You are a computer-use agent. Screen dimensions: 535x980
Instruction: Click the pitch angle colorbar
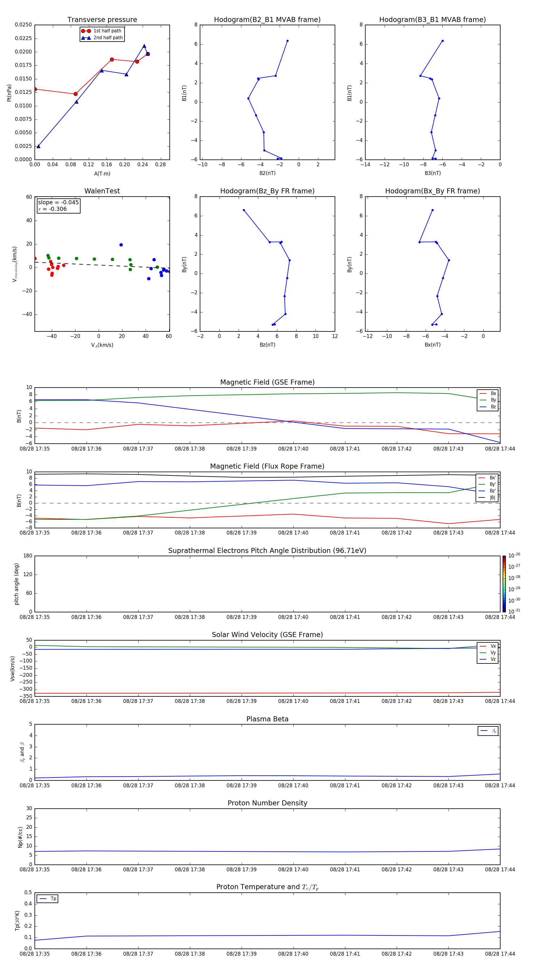coord(504,584)
